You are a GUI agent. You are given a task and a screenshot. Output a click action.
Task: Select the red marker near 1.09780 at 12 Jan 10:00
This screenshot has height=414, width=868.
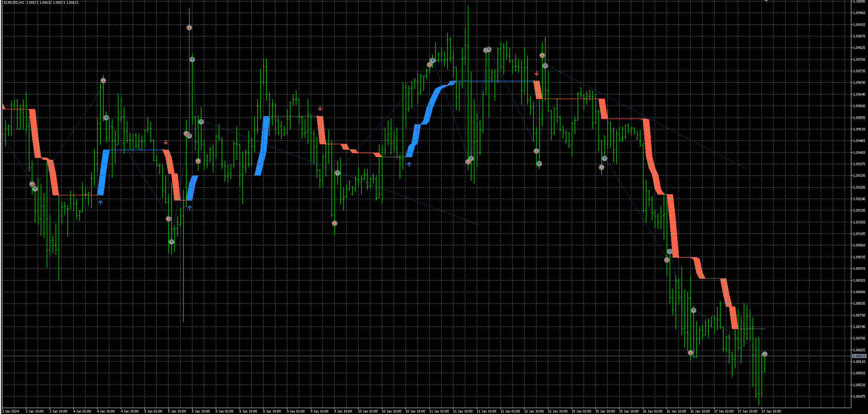(542, 56)
